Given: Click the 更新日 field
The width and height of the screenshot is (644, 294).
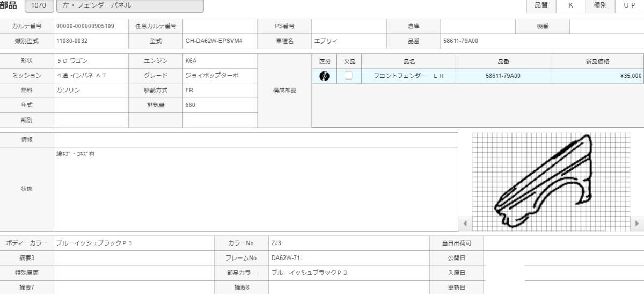Looking at the screenshot, I should tap(563, 287).
